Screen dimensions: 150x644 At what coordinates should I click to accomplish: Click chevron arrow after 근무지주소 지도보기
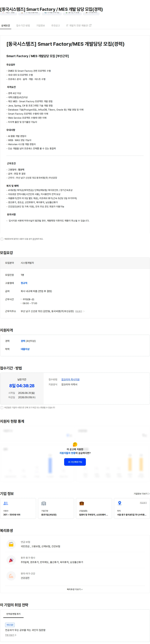click(84, 311)
